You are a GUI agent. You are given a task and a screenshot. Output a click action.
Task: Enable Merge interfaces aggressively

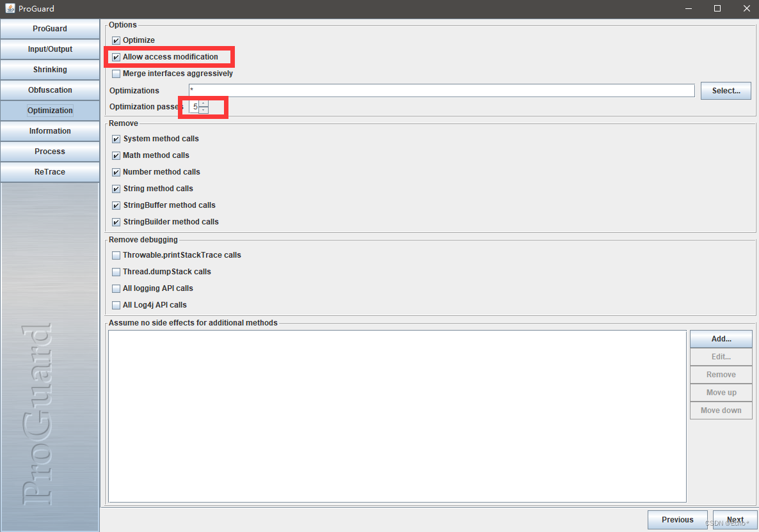point(116,74)
